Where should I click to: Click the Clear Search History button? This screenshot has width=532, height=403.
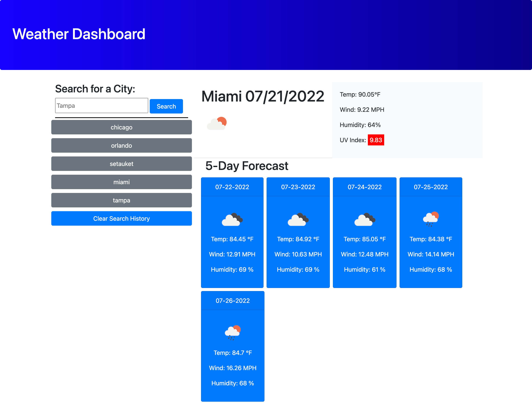(x=121, y=218)
